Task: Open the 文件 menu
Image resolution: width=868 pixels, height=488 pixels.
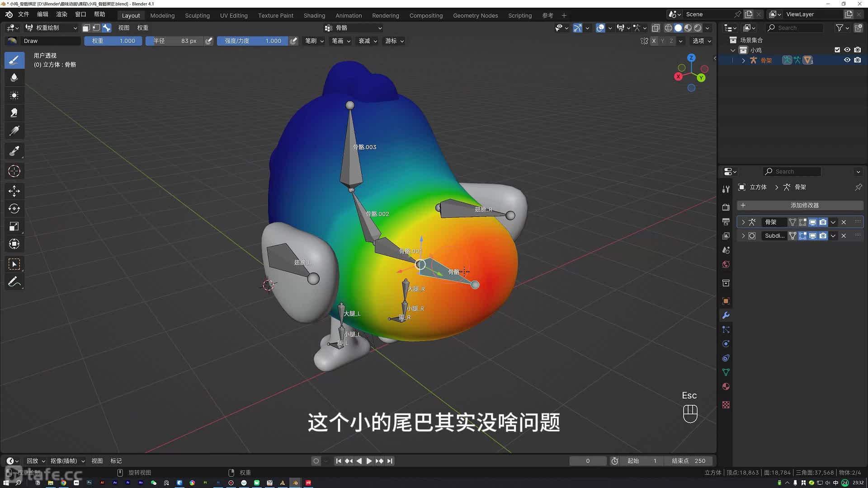Action: pos(24,14)
